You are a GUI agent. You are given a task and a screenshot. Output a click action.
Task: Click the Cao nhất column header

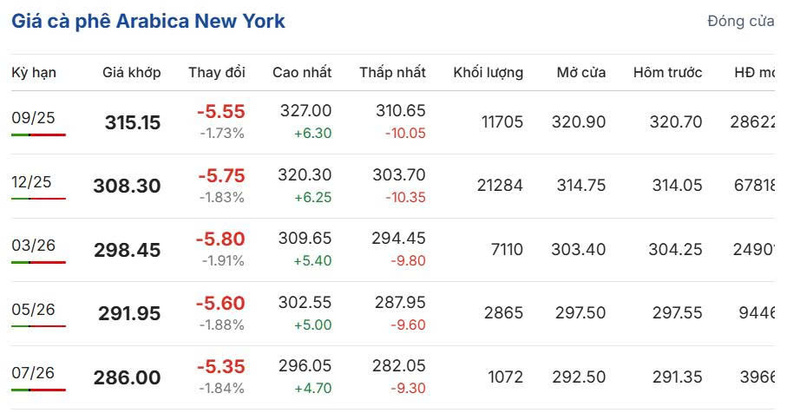click(x=302, y=73)
